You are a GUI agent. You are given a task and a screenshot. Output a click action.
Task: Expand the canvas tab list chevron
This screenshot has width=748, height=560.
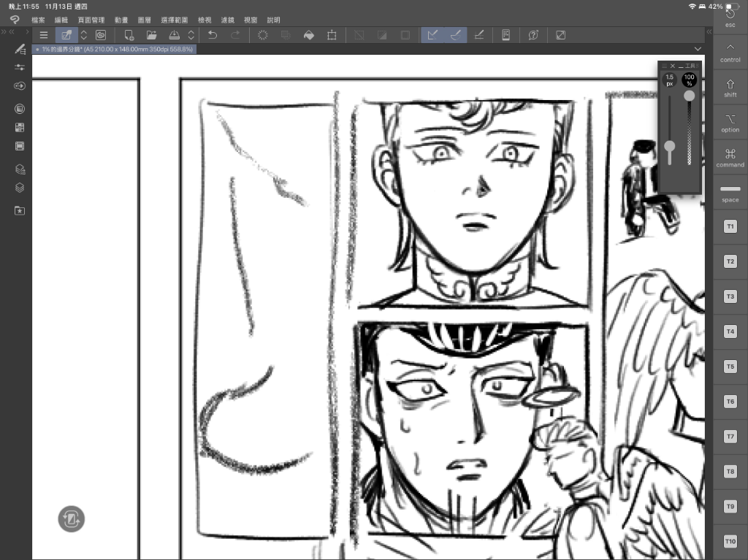[698, 49]
